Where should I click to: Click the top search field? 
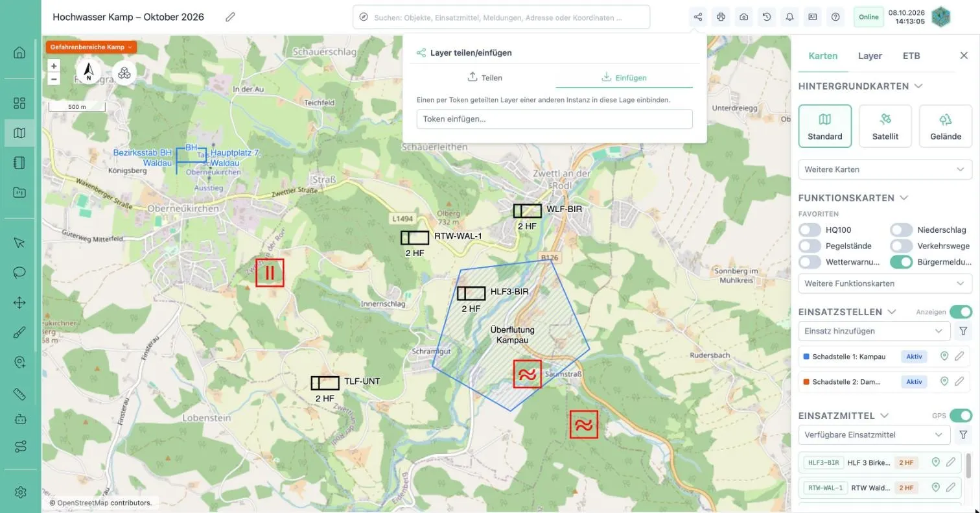pyautogui.click(x=502, y=18)
